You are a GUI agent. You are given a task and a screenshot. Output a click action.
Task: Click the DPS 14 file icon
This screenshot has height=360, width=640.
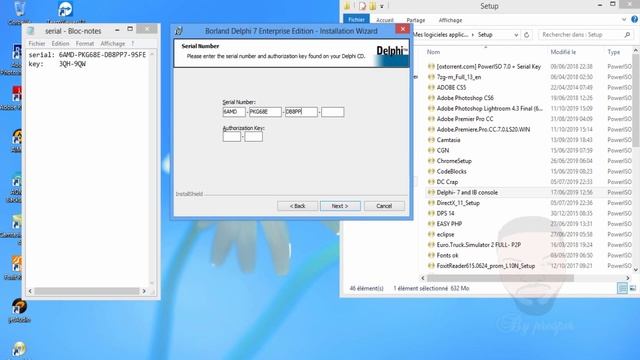pos(431,213)
